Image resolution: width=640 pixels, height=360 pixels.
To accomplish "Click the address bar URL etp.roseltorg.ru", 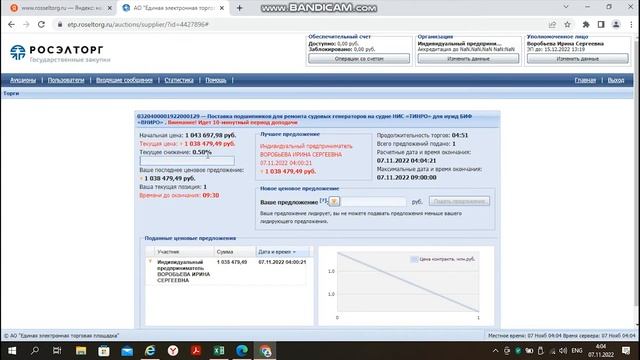I will [x=138, y=24].
